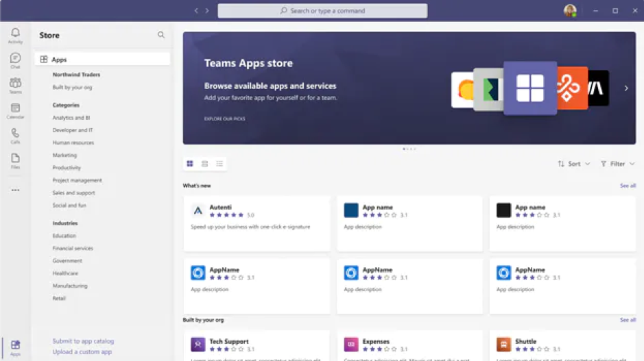Image resolution: width=644 pixels, height=361 pixels.
Task: Open the Expenses app title
Action: pyautogui.click(x=375, y=341)
